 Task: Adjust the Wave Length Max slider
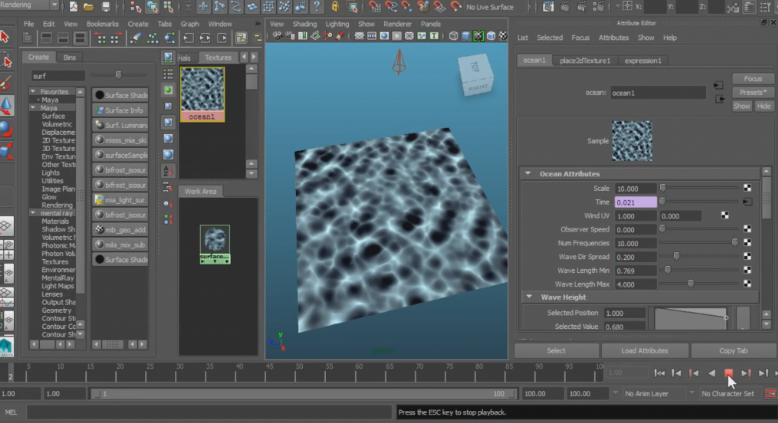(x=691, y=284)
